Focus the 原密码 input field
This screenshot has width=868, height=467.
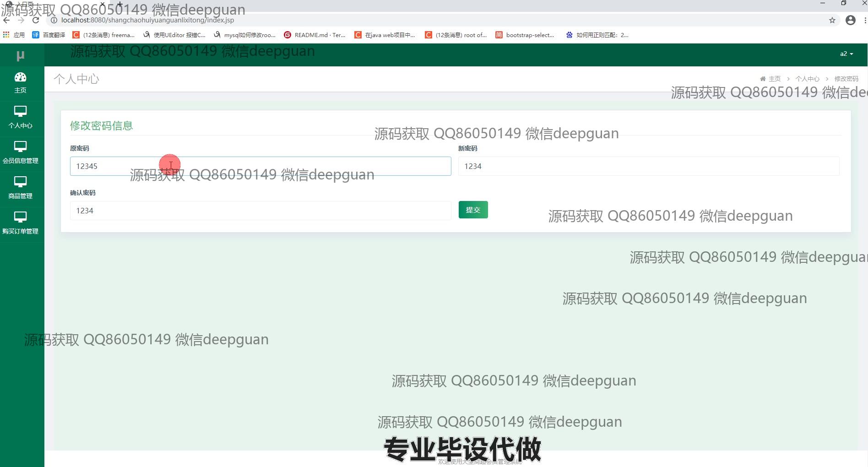[x=260, y=166]
